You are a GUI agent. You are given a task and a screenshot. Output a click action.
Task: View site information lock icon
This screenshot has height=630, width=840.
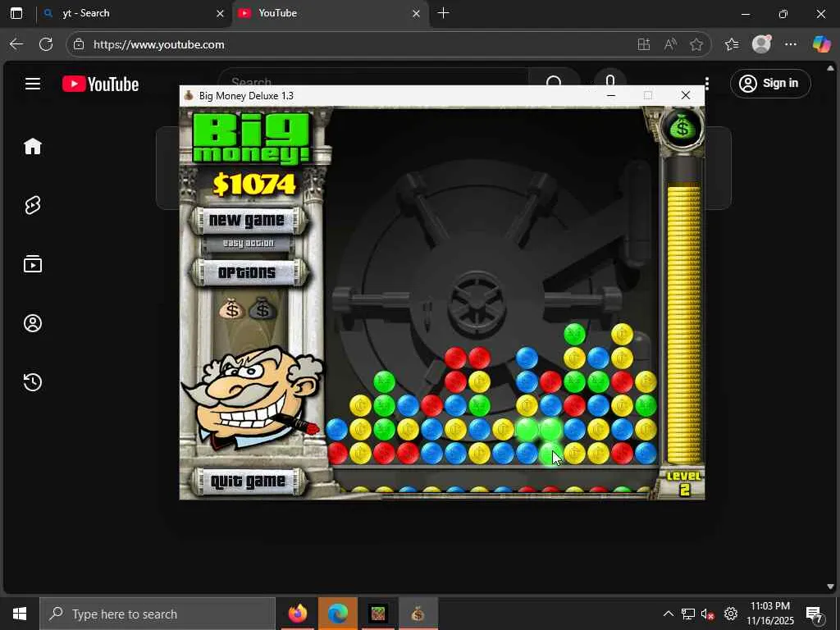click(79, 44)
